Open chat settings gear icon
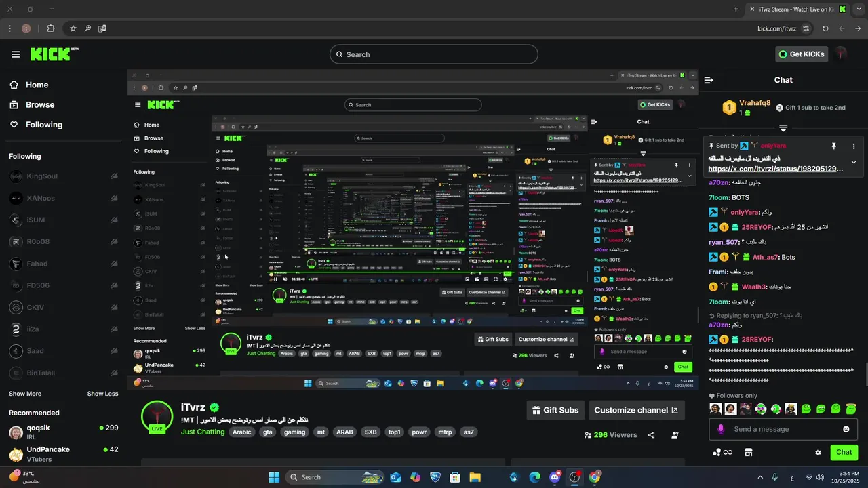This screenshot has width=868, height=488. [818, 452]
